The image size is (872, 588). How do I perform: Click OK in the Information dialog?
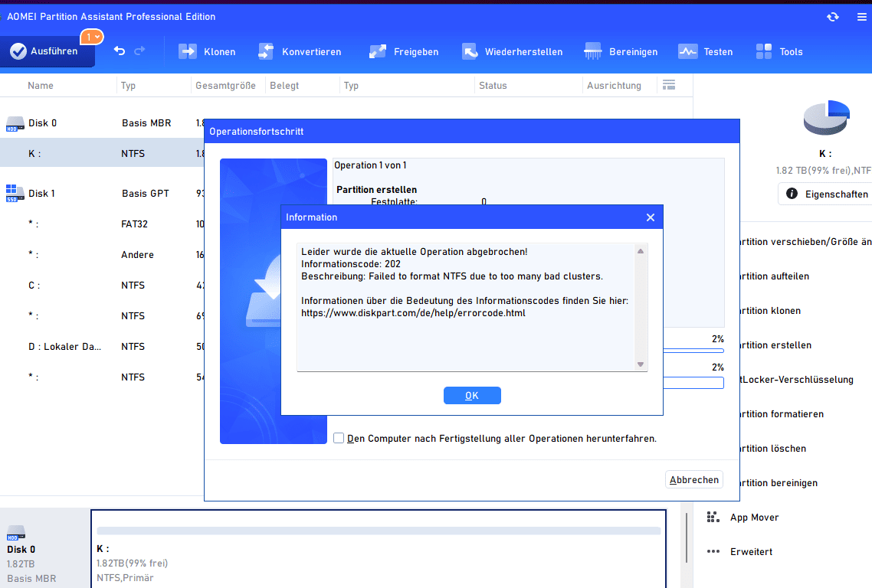pyautogui.click(x=472, y=395)
